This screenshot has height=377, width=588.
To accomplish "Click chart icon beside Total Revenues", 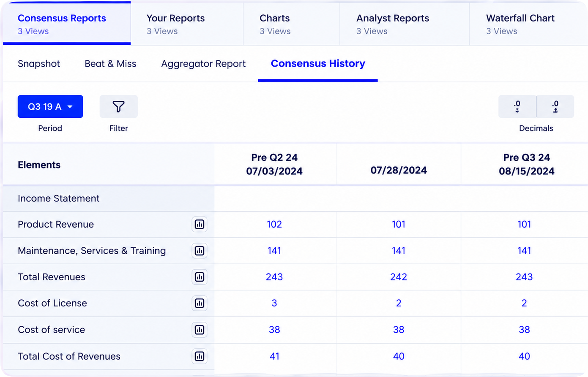I will [x=200, y=277].
